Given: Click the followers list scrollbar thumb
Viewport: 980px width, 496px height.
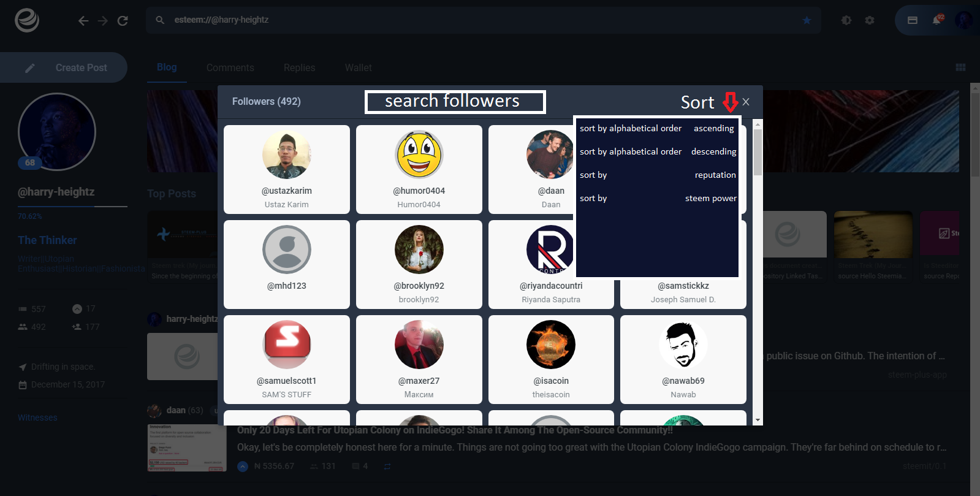Looking at the screenshot, I should (x=758, y=153).
